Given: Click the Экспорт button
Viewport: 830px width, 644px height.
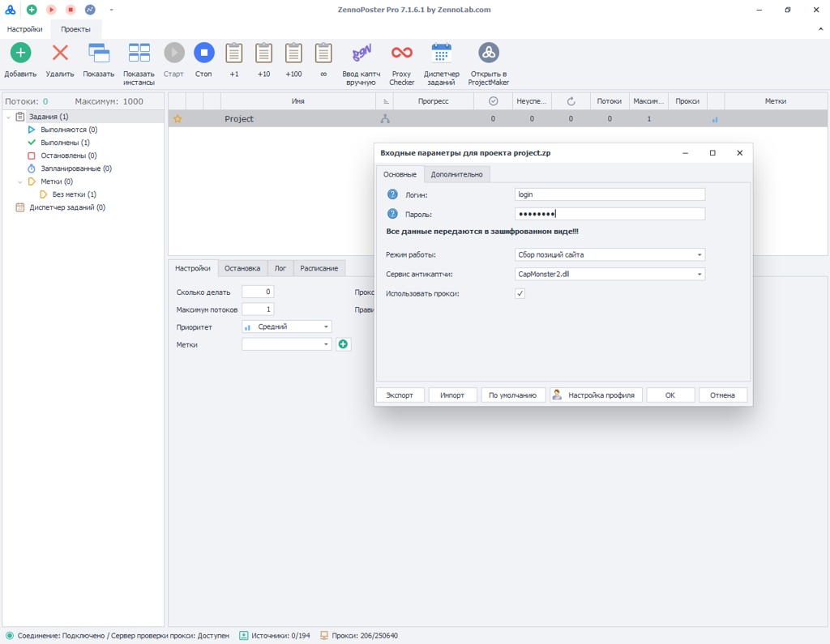Looking at the screenshot, I should click(x=400, y=395).
